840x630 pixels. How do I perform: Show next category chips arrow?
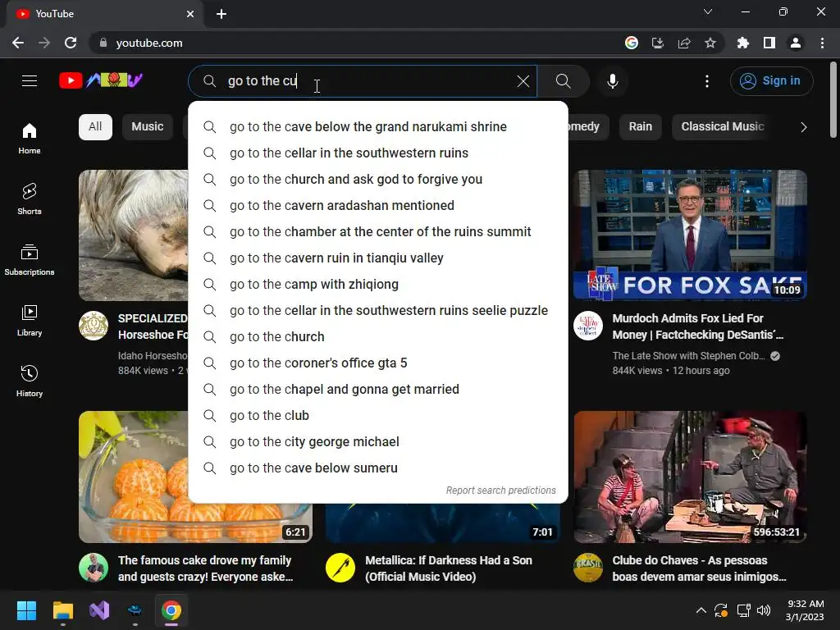[803, 127]
